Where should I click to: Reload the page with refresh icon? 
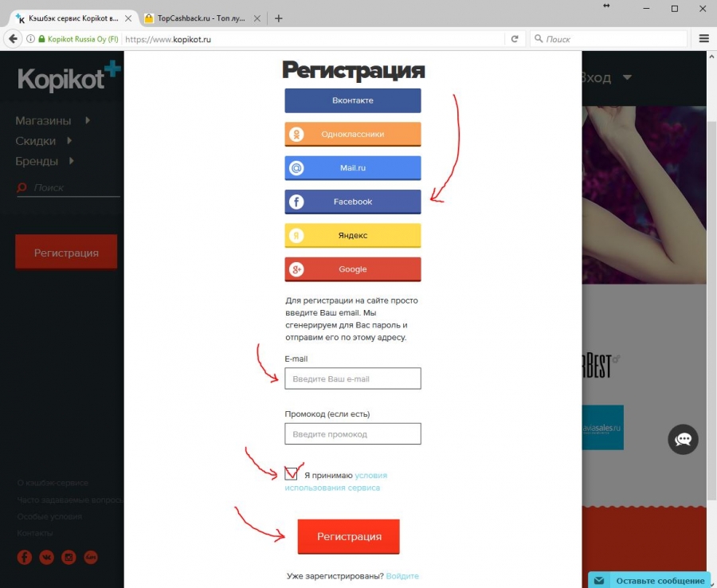[x=515, y=39]
